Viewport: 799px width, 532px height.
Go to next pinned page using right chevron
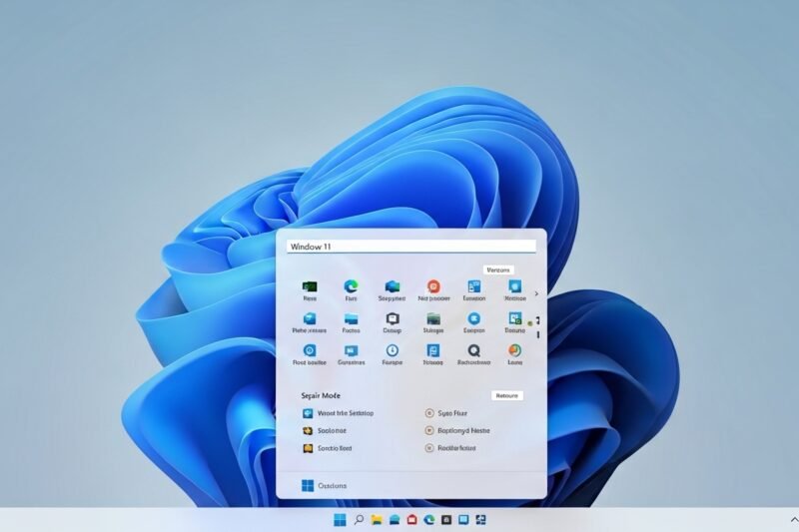point(536,293)
